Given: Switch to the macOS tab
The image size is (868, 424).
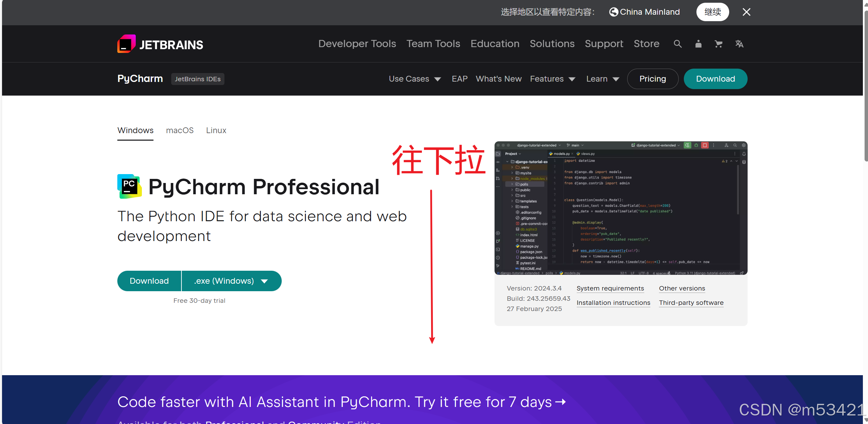Looking at the screenshot, I should (180, 130).
